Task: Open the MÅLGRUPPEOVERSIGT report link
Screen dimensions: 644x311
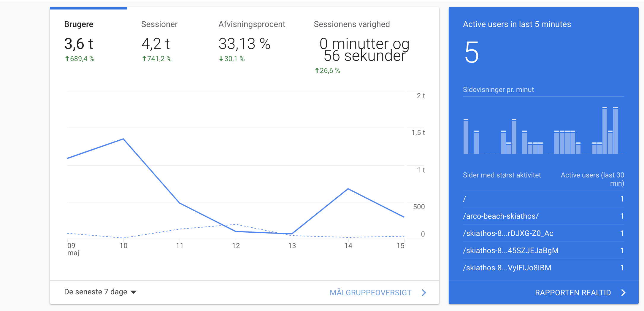Action: (x=370, y=293)
